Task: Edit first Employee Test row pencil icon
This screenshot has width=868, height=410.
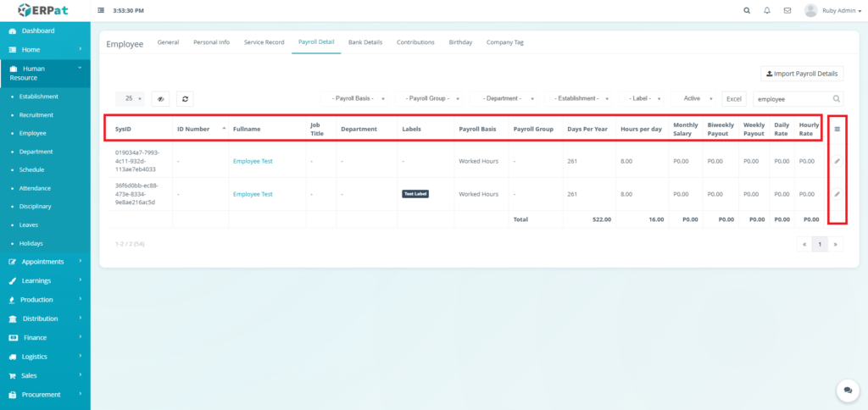Action: [x=837, y=161]
